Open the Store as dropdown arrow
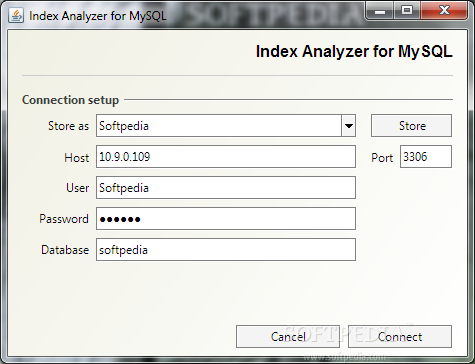 point(349,126)
